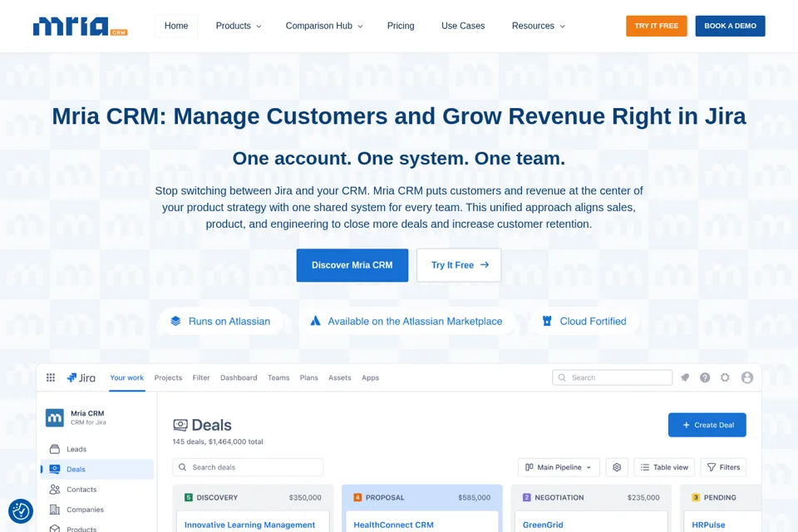The image size is (798, 532).
Task: Click the Cloud Fortified castle icon
Action: coord(547,321)
